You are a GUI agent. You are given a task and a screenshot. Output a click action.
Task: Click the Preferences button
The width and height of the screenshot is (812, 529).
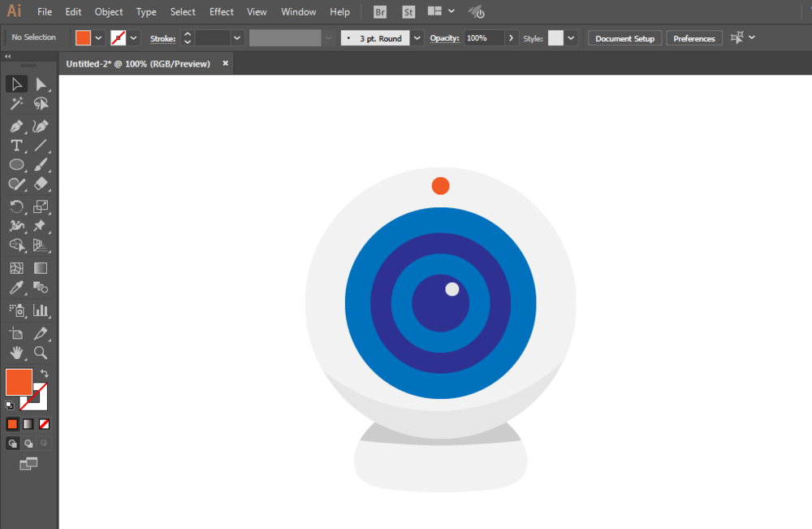point(694,38)
